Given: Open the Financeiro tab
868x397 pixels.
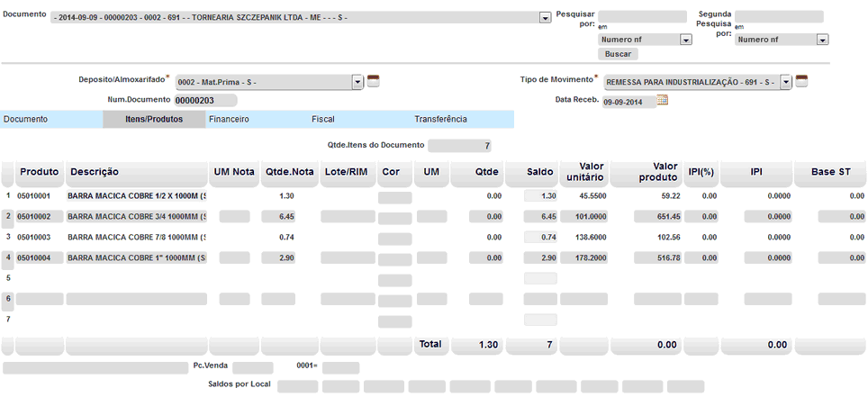Looking at the screenshot, I should [257, 119].
